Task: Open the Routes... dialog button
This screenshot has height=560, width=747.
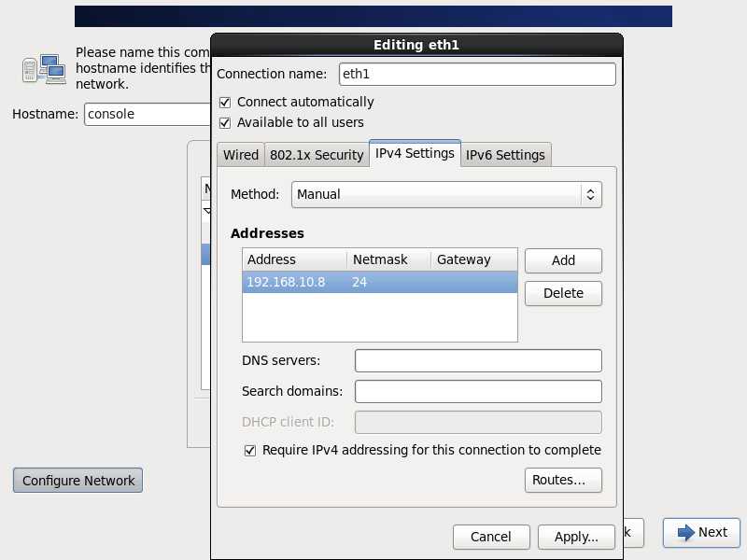Action: [563, 480]
